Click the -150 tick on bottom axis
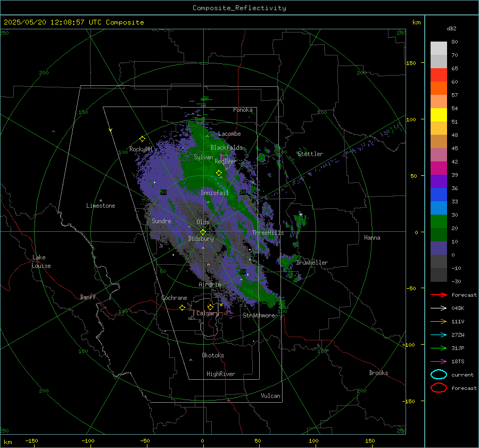The height and width of the screenshot is (448, 479). 31,441
